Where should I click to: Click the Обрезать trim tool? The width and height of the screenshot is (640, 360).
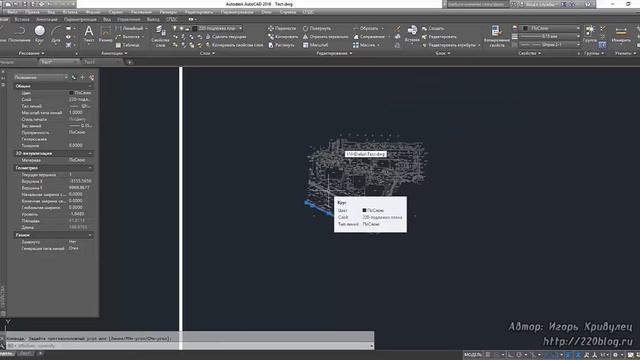(366, 29)
